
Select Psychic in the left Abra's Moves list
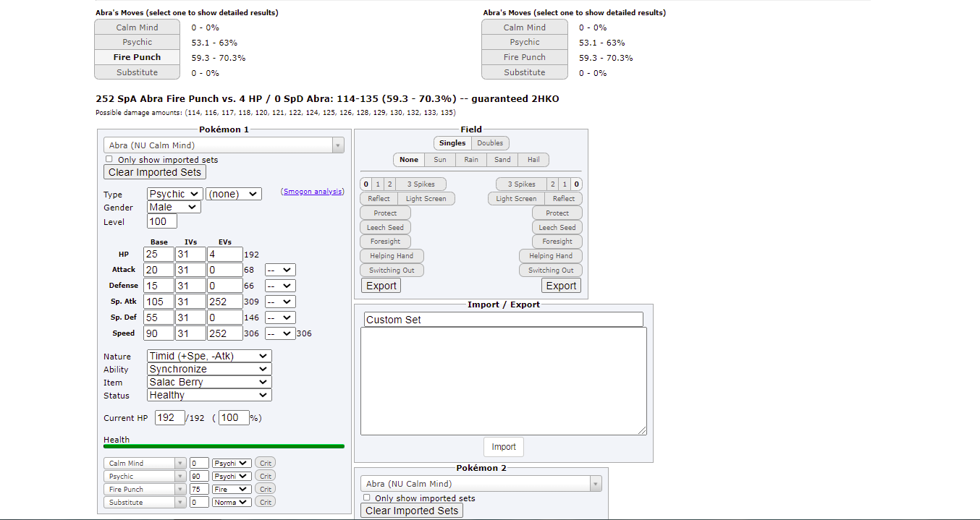(137, 43)
